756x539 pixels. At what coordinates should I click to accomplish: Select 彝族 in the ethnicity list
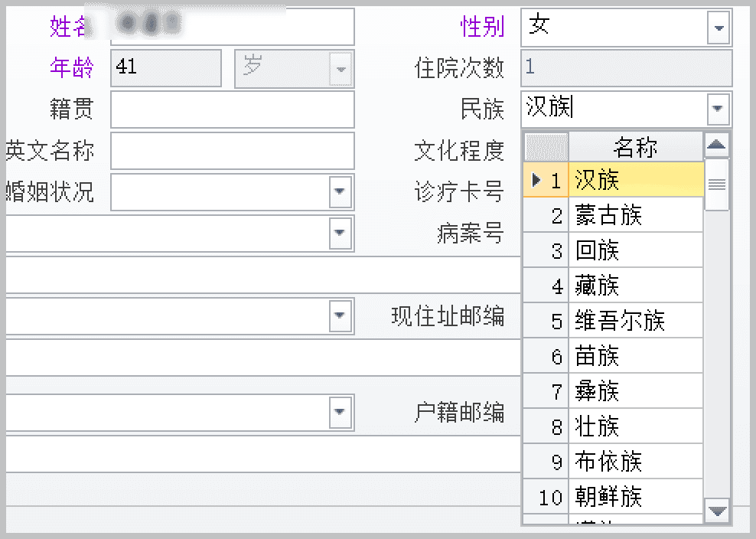coord(636,391)
